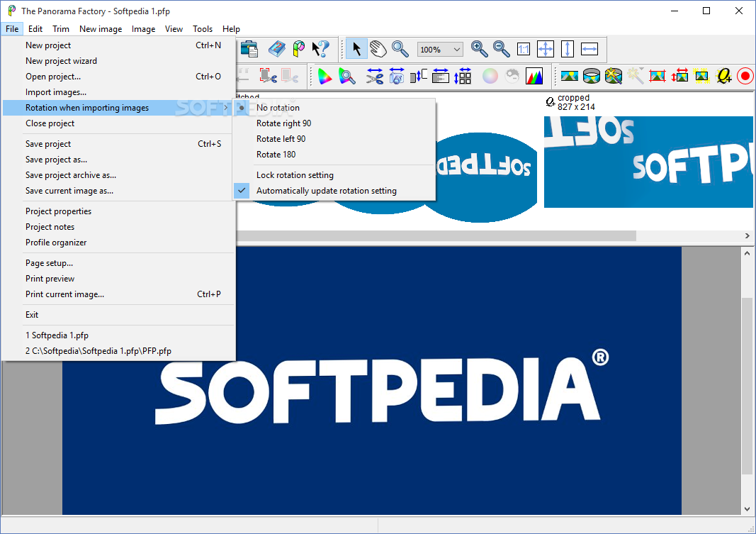Open the RGB histogram icon
The height and width of the screenshot is (534, 756).
point(534,76)
